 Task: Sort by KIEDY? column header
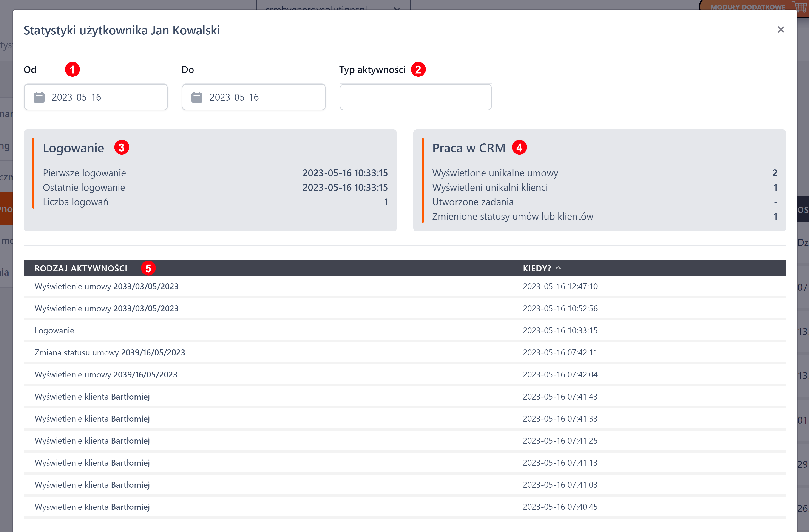pos(537,268)
